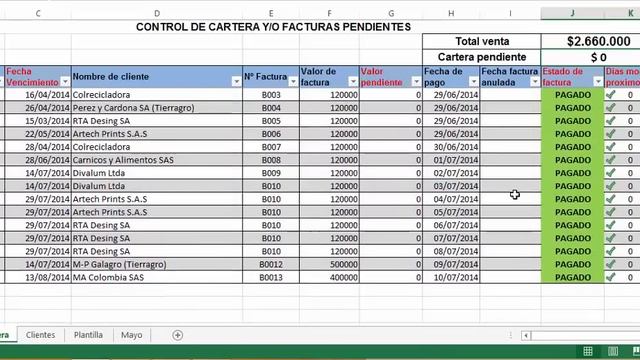Switch to Page Layout view icon
640x360 pixels.
613,351
